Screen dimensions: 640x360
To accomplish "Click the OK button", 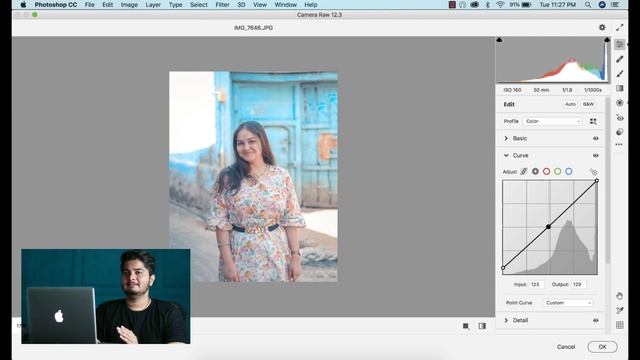I will pyautogui.click(x=602, y=347).
